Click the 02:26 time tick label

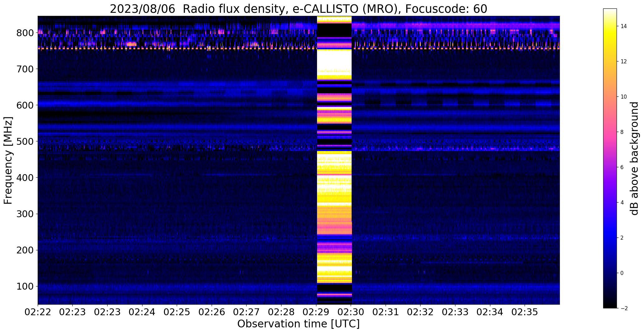coord(212,312)
